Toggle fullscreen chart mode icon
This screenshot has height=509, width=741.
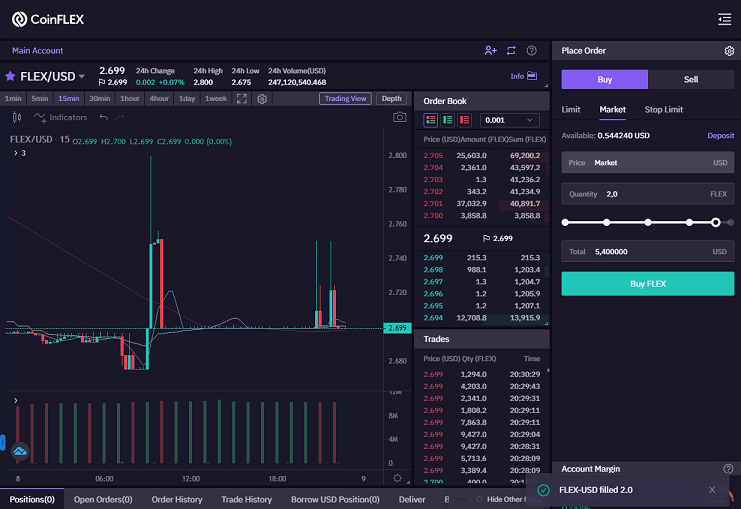(x=241, y=99)
